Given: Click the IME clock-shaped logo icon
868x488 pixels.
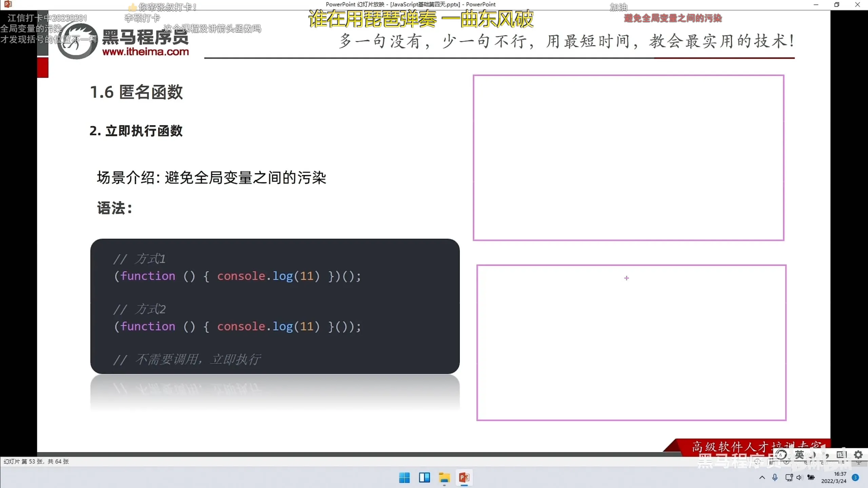Looking at the screenshot, I should [x=781, y=454].
